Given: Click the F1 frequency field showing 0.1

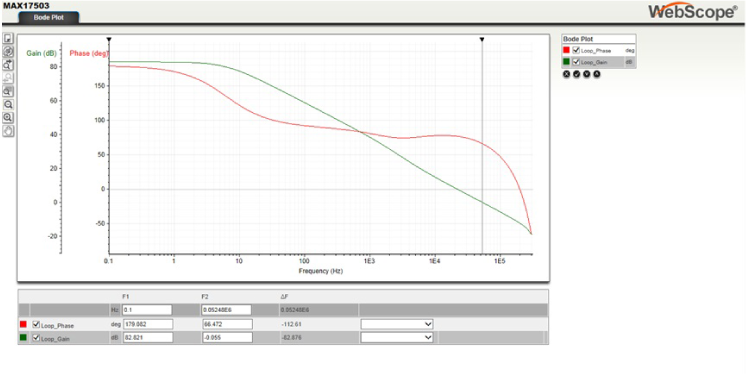Looking at the screenshot, I should [147, 310].
